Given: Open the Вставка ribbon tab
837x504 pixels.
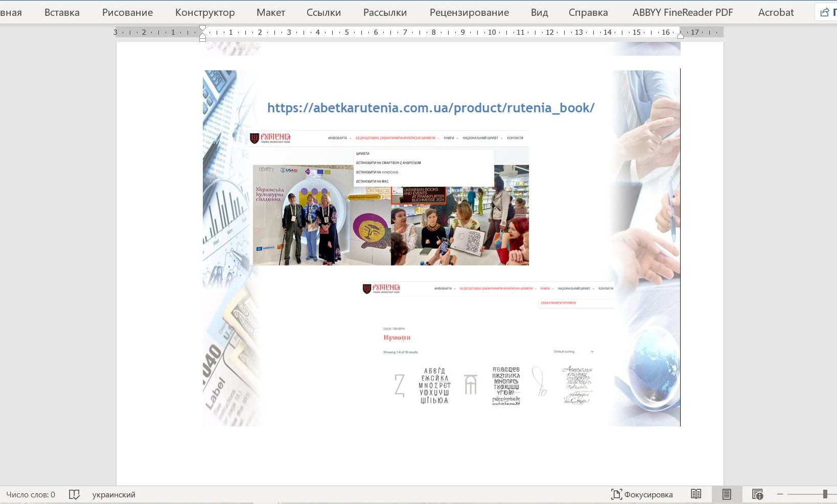Looking at the screenshot, I should (62, 12).
